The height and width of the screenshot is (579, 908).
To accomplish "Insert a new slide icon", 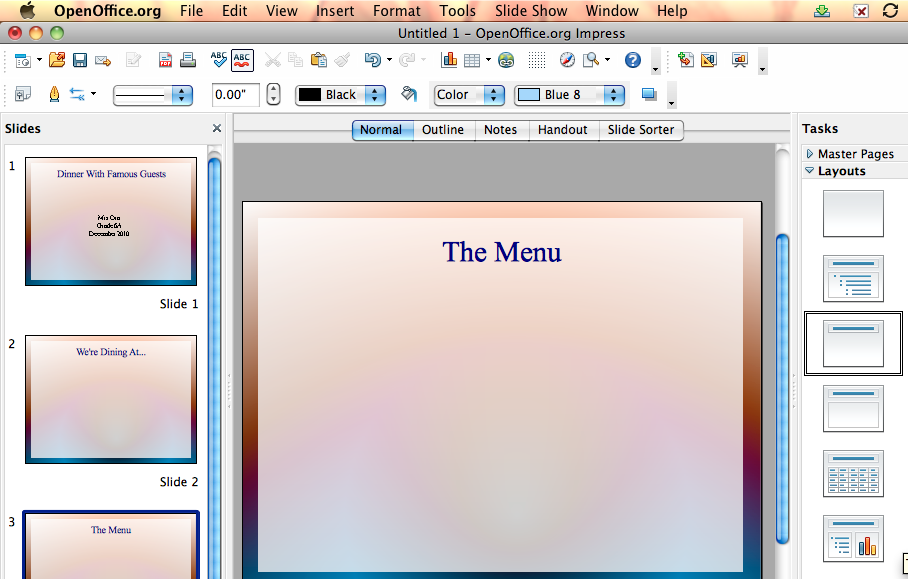I will 686,60.
